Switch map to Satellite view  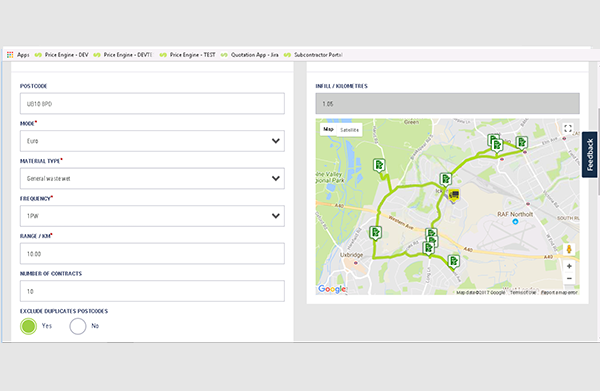349,130
